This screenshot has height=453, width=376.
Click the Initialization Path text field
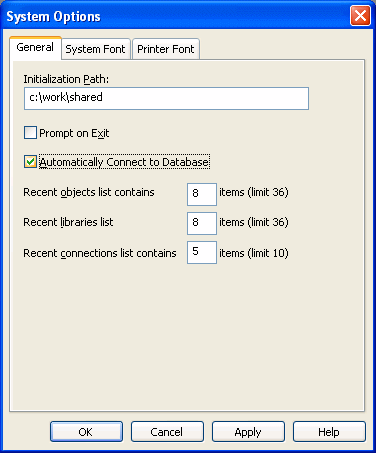(x=166, y=98)
